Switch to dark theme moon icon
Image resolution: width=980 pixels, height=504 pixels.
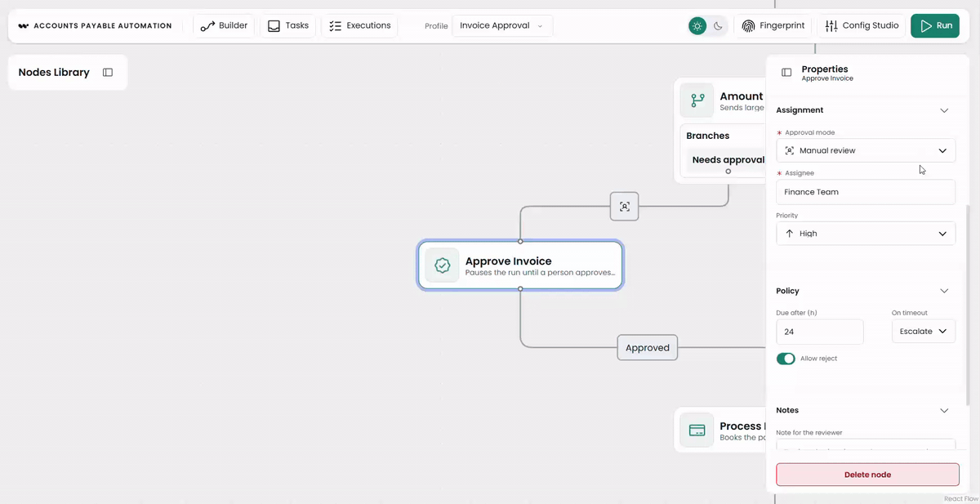click(x=718, y=26)
